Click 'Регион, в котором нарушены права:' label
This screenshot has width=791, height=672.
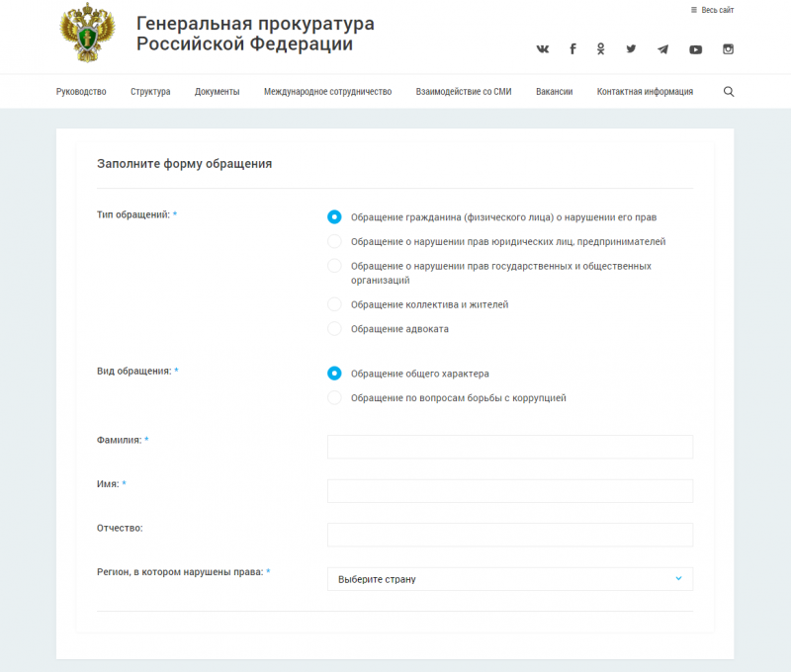[x=180, y=572]
